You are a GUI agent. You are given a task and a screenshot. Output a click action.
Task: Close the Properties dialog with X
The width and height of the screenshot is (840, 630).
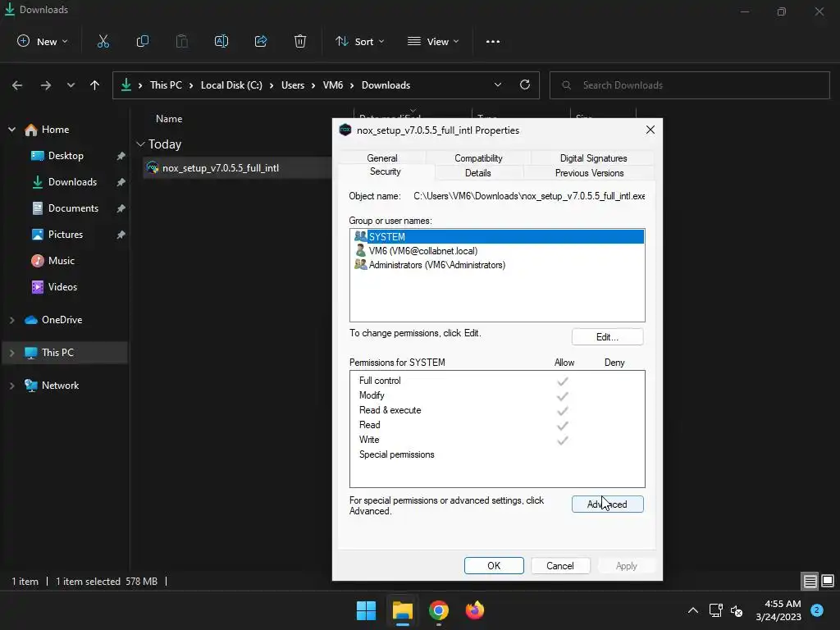(651, 130)
